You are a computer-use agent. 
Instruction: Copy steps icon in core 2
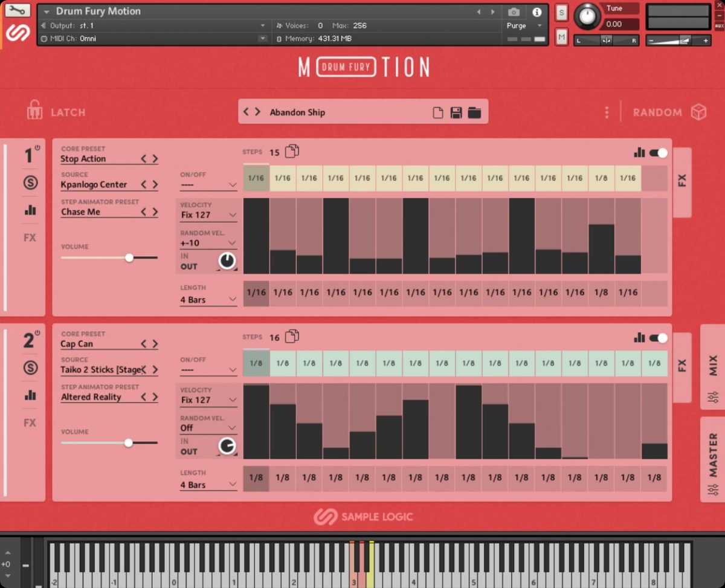[292, 337]
